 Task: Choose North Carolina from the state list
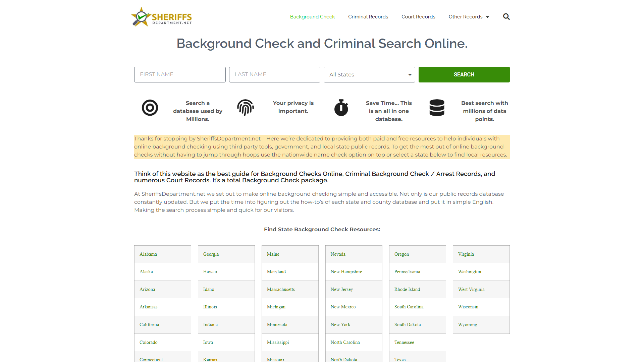tap(345, 343)
